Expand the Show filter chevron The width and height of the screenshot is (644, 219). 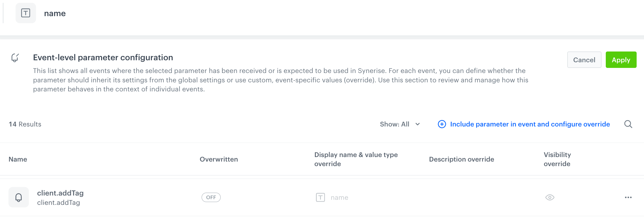click(x=417, y=124)
